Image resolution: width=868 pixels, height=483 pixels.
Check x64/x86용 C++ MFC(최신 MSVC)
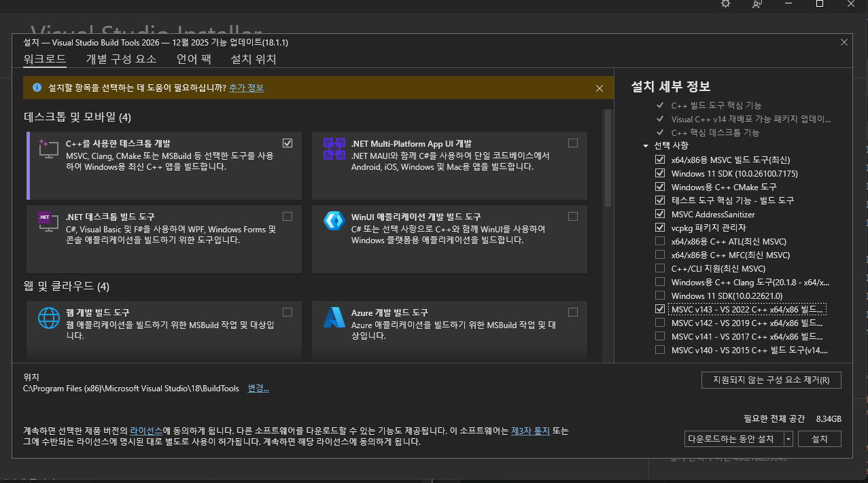[x=660, y=255]
